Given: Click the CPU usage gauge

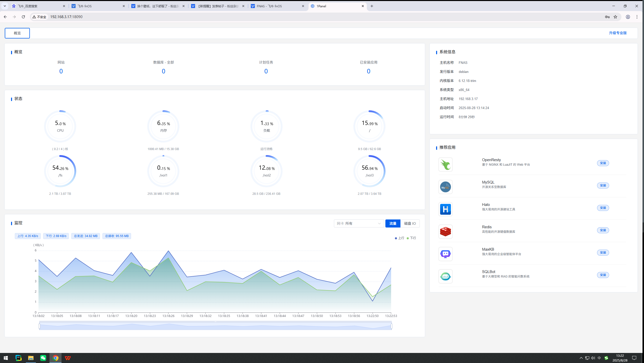Looking at the screenshot, I should click(60, 126).
